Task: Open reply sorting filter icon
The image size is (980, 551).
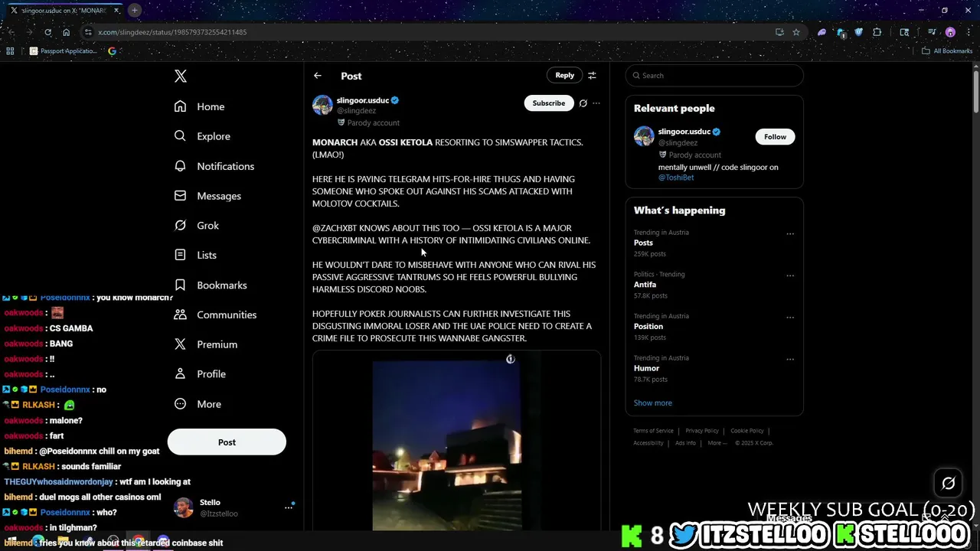Action: tap(592, 75)
